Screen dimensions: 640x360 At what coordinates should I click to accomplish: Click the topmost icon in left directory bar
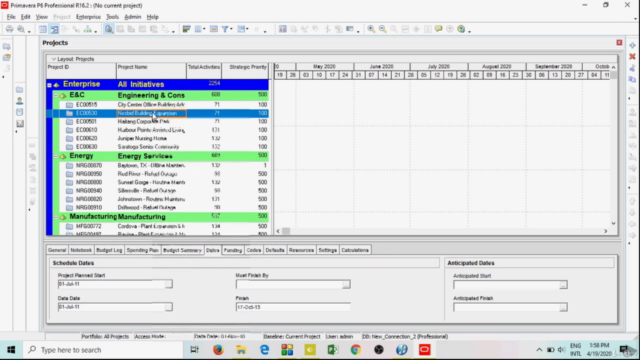click(x=7, y=47)
